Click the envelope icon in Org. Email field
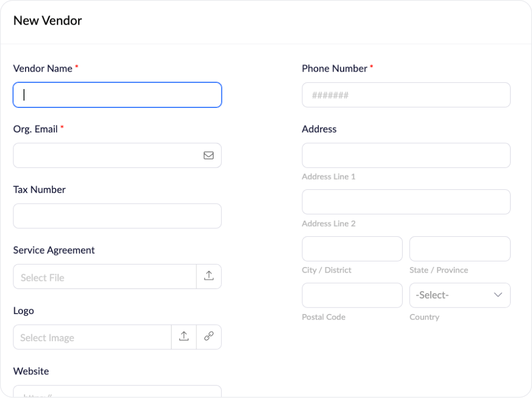The width and height of the screenshot is (532, 398). point(208,155)
